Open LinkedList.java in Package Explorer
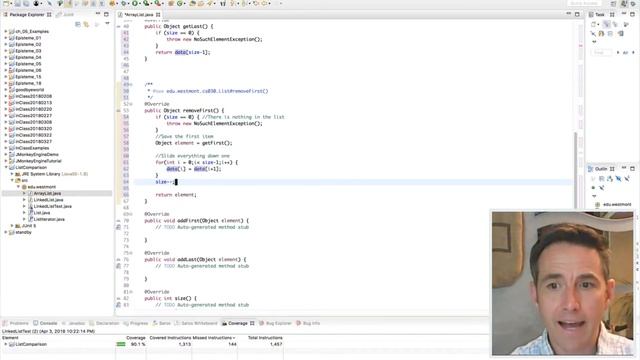Image resolution: width=640 pixels, height=360 pixels. [48, 200]
